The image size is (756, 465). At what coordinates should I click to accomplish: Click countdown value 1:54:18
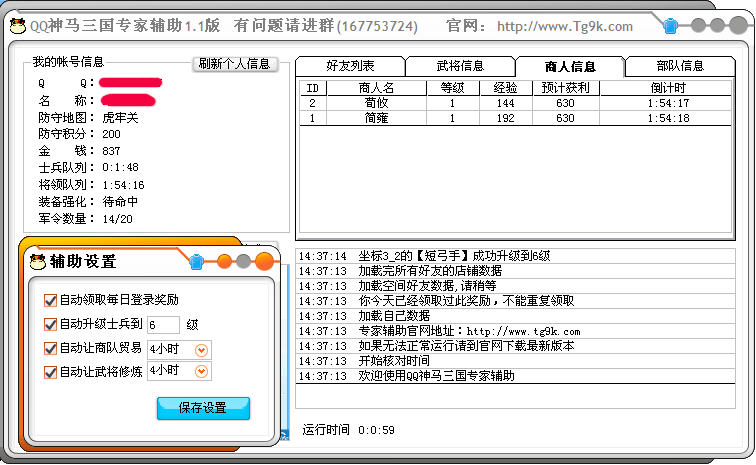tap(668, 118)
